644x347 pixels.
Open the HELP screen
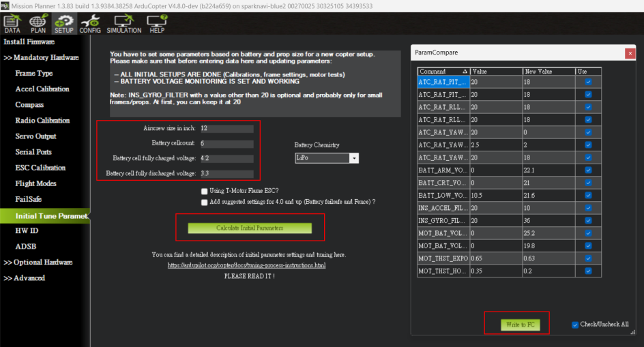(157, 24)
